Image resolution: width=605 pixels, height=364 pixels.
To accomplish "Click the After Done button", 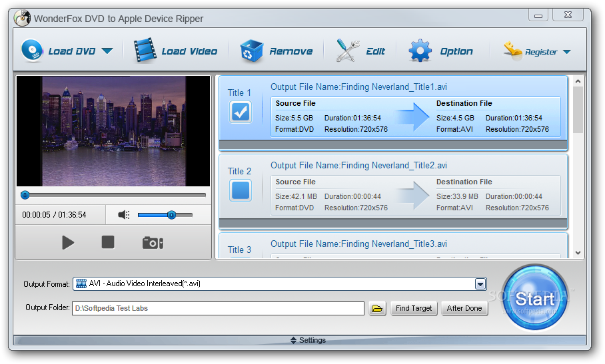I will (464, 309).
